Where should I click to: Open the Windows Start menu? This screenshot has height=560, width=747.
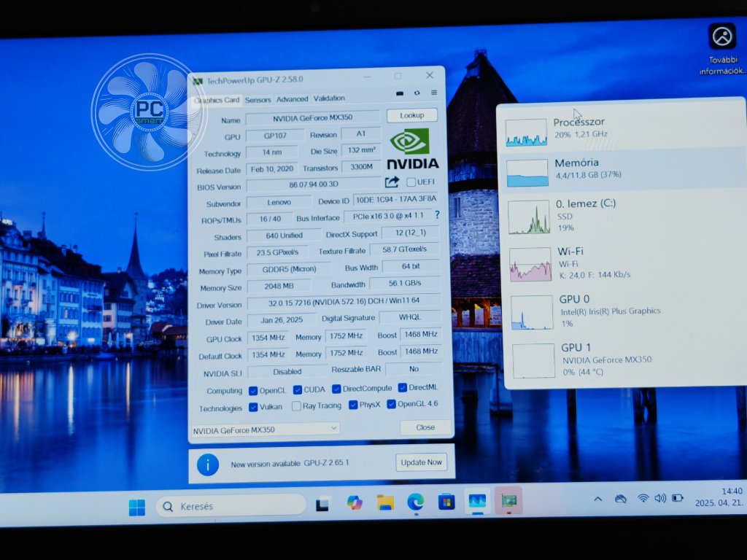click(137, 507)
